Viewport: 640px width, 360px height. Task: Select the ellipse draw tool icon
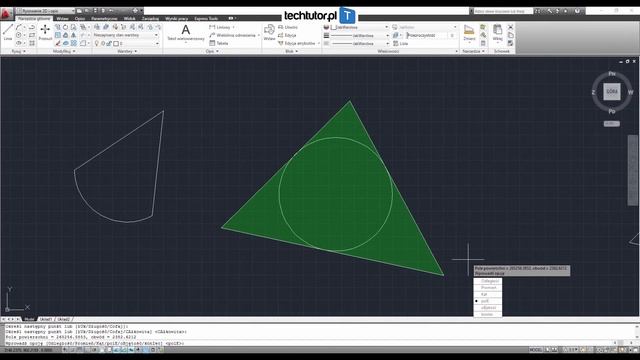tap(19, 43)
